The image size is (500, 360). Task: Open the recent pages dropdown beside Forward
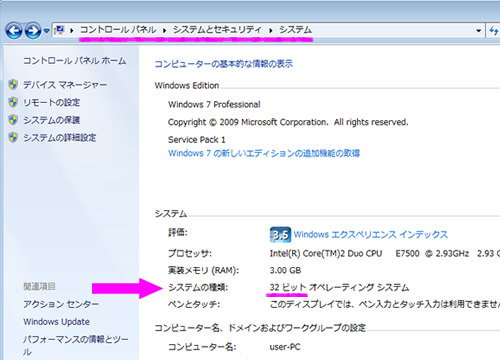click(46, 31)
